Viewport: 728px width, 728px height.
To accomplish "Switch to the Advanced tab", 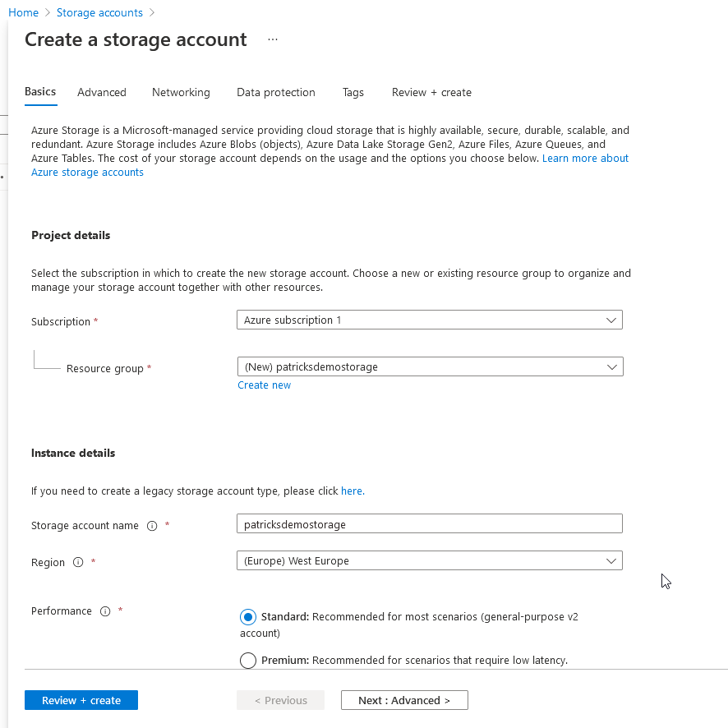I will pos(102,92).
